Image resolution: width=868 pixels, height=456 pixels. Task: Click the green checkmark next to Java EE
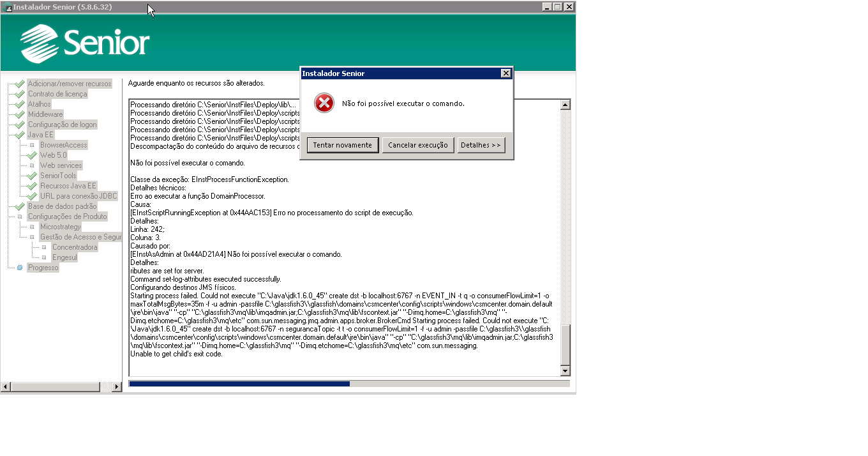20,135
